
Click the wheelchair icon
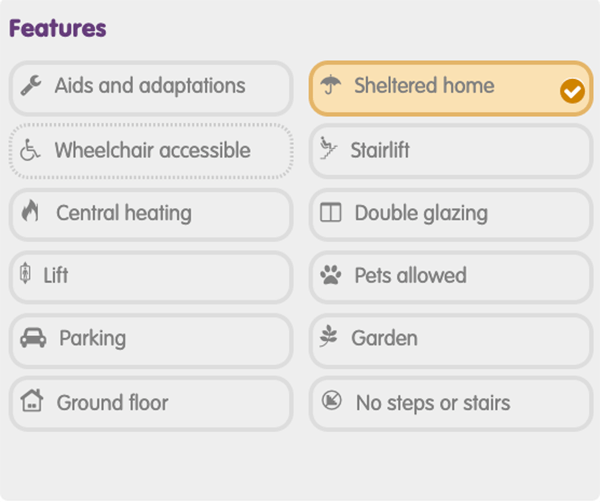pyautogui.click(x=30, y=150)
